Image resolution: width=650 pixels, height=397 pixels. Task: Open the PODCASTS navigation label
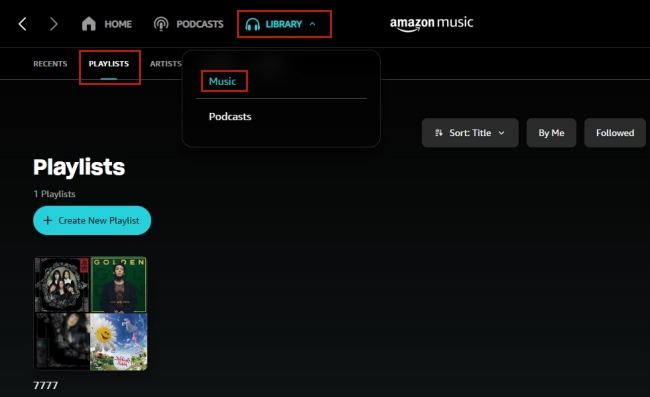[200, 24]
